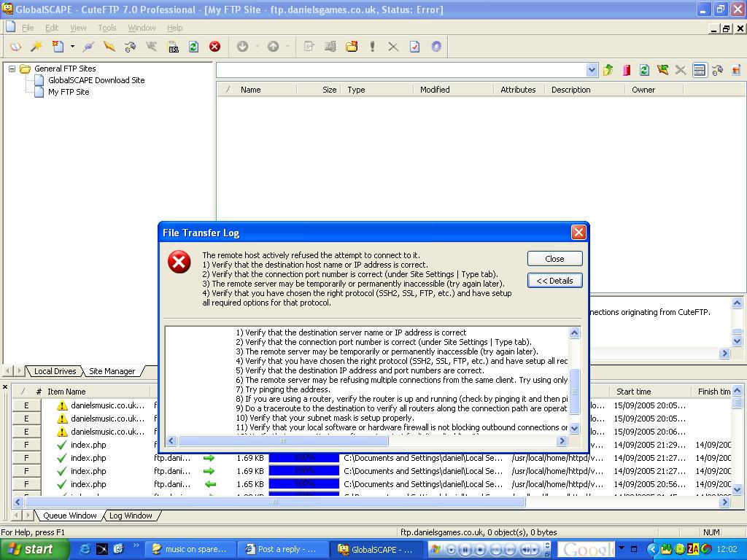Open the View menu

(78, 28)
